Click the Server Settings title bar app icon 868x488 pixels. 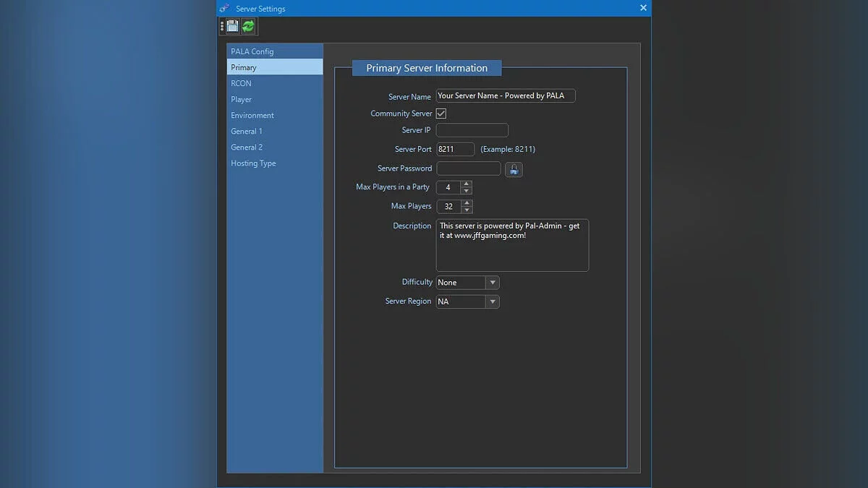pos(224,9)
